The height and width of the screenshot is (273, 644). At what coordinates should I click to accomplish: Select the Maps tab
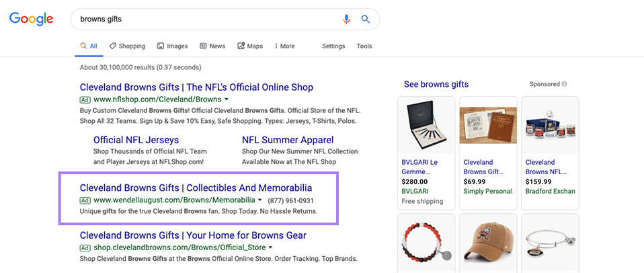(249, 46)
